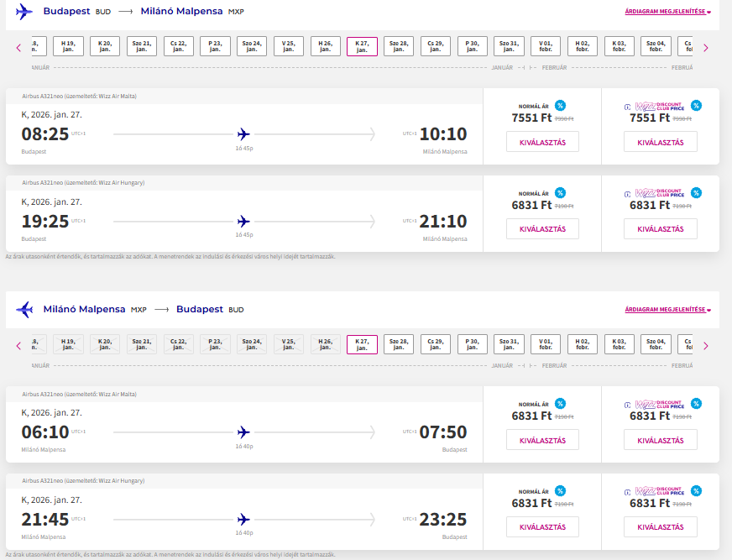
Task: Click the percent badge on the 21:45 flight's Discount Club price
Action: [x=696, y=491]
